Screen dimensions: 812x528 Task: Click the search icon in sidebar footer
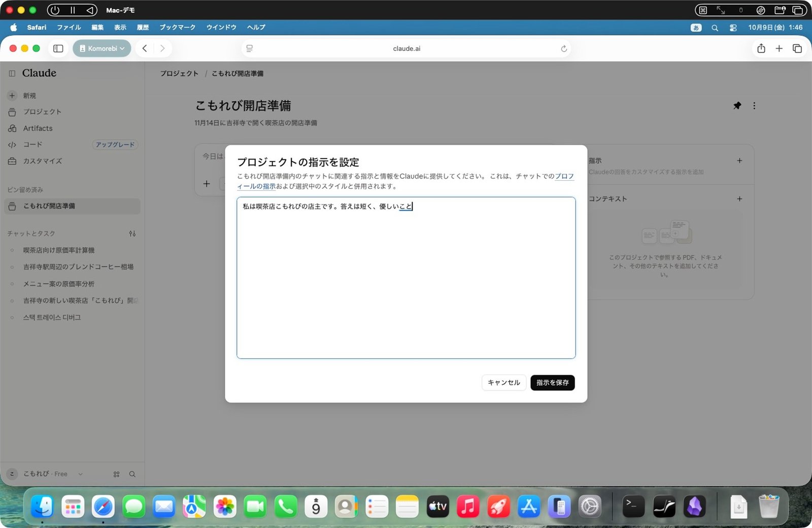[x=132, y=474]
